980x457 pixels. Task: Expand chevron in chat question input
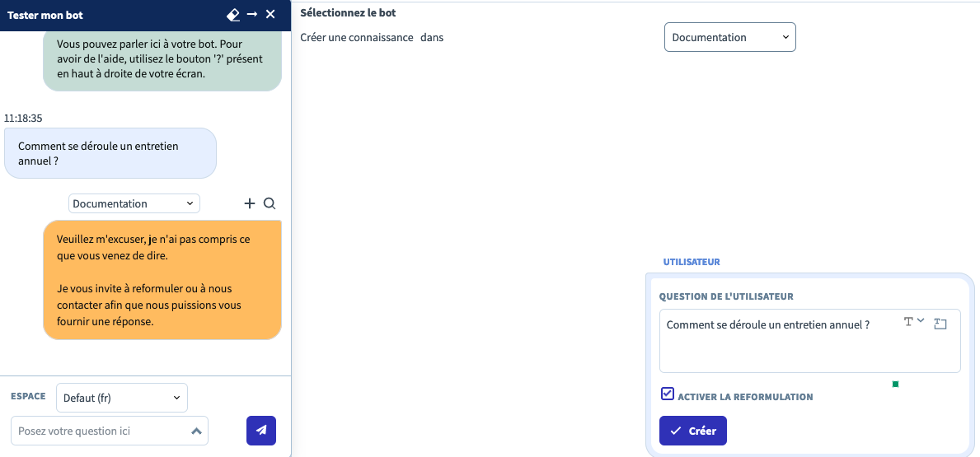195,431
